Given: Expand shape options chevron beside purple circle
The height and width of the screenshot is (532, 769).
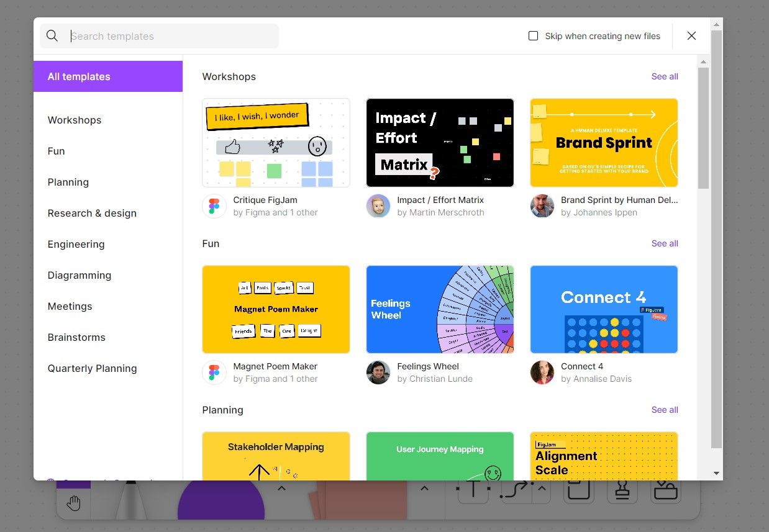Looking at the screenshot, I should (x=281, y=489).
